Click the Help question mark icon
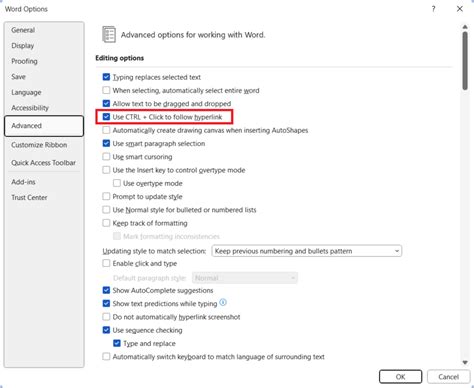Viewport: 474px width, 388px height. [x=433, y=9]
